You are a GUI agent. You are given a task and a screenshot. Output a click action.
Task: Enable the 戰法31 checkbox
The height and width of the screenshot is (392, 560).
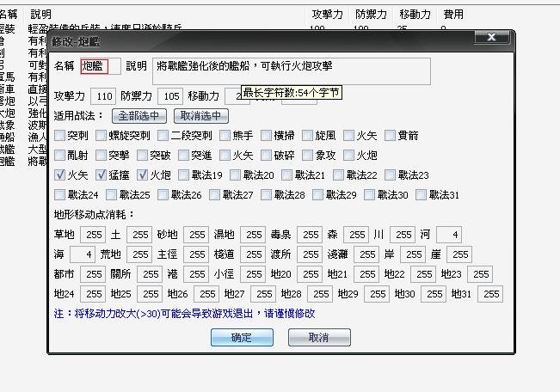tap(421, 194)
